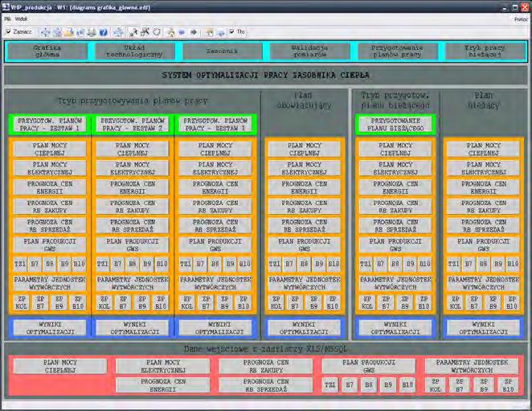Open Plan mocy cieplnej in Zestaw 1 column

pyautogui.click(x=50, y=149)
